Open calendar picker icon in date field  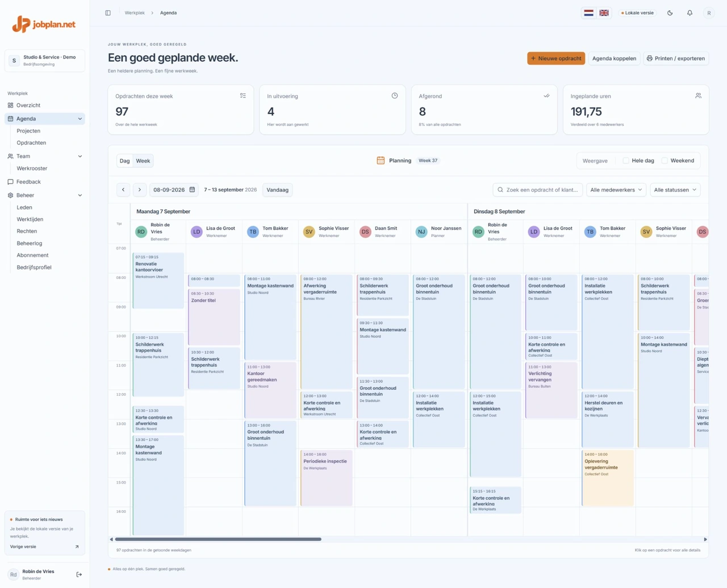[x=192, y=190]
